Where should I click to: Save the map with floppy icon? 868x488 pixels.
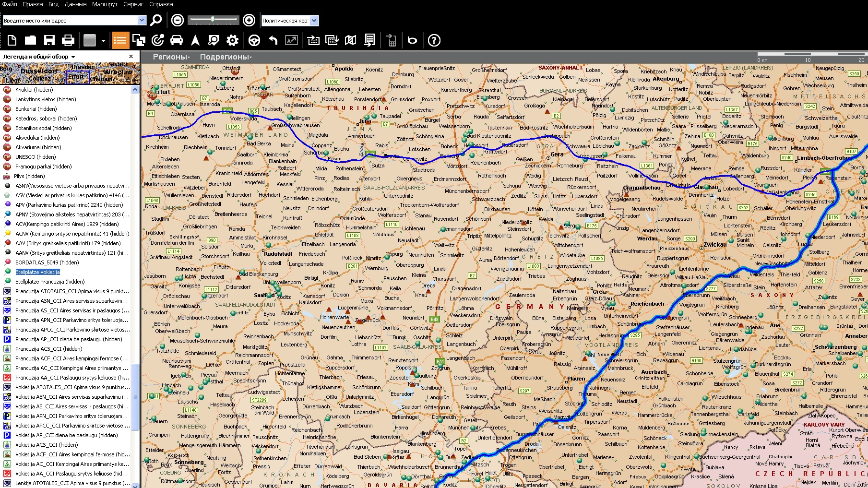[x=49, y=40]
